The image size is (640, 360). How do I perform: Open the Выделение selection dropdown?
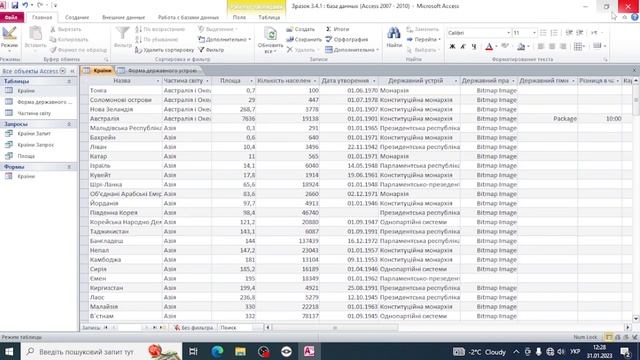tap(218, 29)
